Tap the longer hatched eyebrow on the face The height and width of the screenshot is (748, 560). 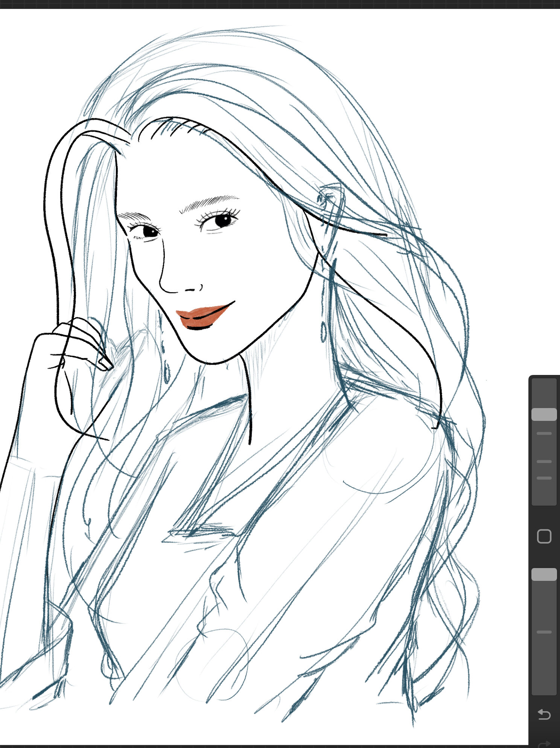[x=209, y=203]
